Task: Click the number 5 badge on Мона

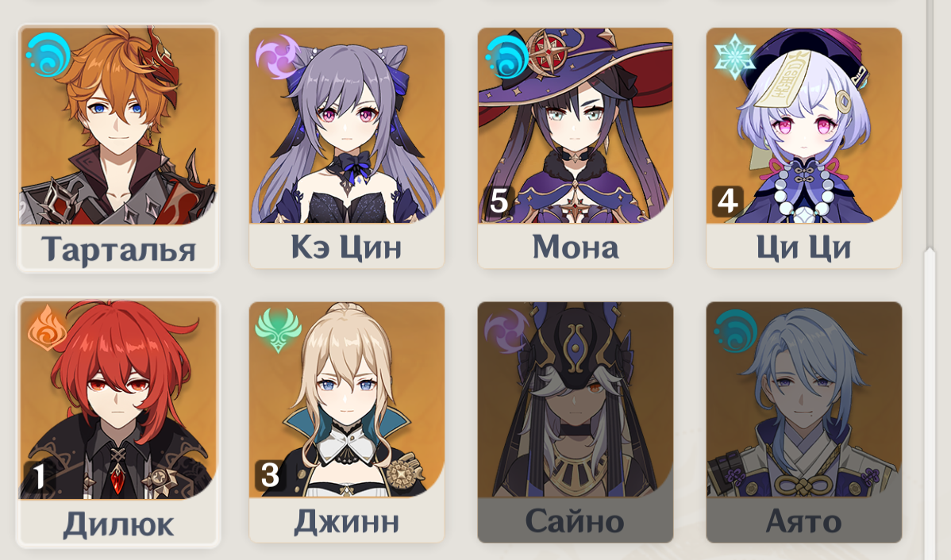Action: tap(498, 201)
